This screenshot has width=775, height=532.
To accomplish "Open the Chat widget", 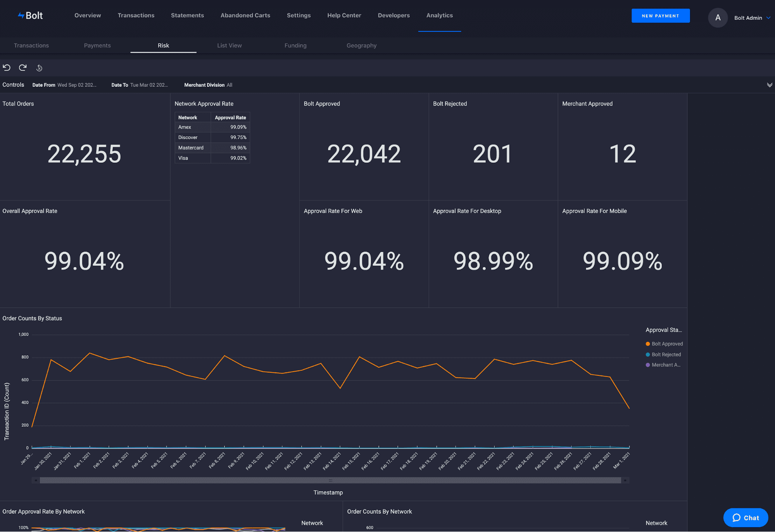I will (746, 518).
